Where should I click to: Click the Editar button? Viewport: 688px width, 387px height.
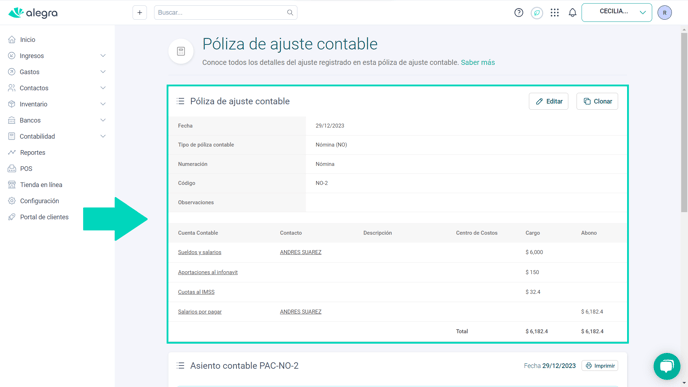click(548, 101)
